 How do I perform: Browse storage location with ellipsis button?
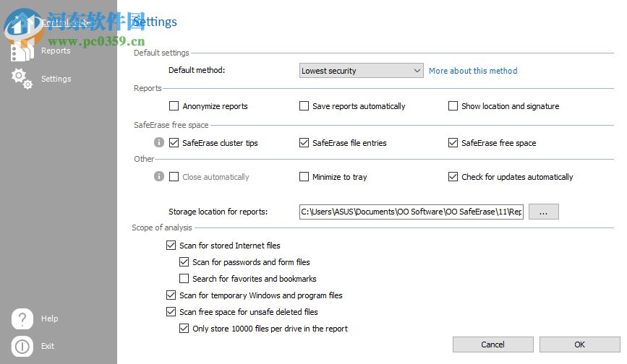(x=544, y=212)
